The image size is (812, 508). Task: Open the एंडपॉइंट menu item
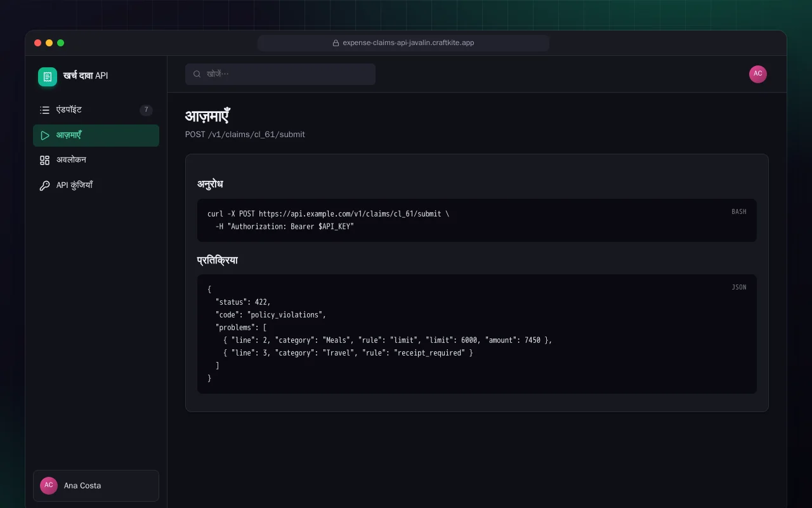[96, 110]
